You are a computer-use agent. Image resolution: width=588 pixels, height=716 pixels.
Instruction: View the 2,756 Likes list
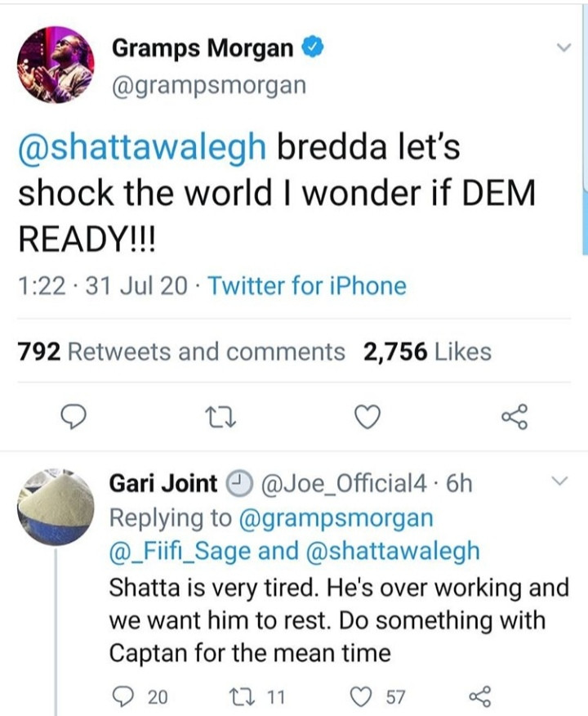point(427,351)
